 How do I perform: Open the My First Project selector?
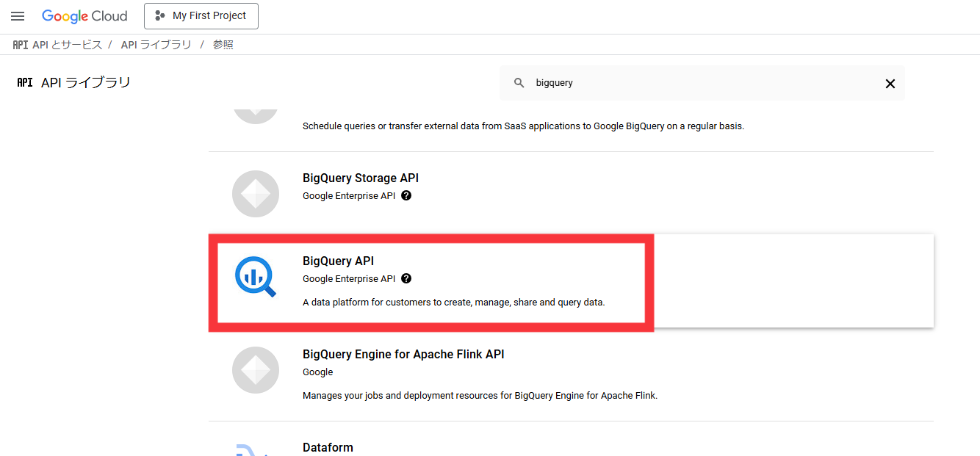pos(201,16)
